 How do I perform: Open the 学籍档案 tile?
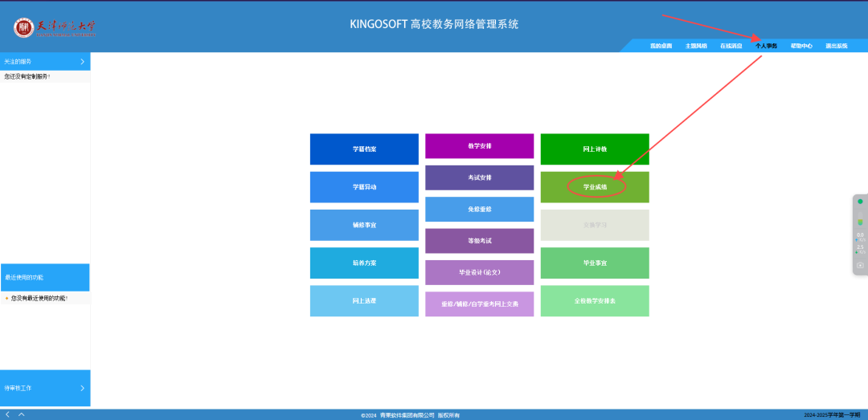[x=364, y=149]
